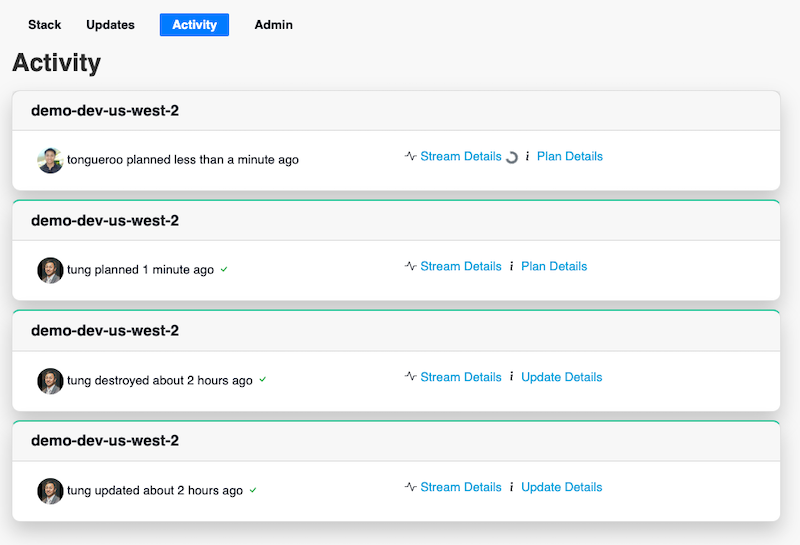Open Update Details for the tung updated entry

561,487
